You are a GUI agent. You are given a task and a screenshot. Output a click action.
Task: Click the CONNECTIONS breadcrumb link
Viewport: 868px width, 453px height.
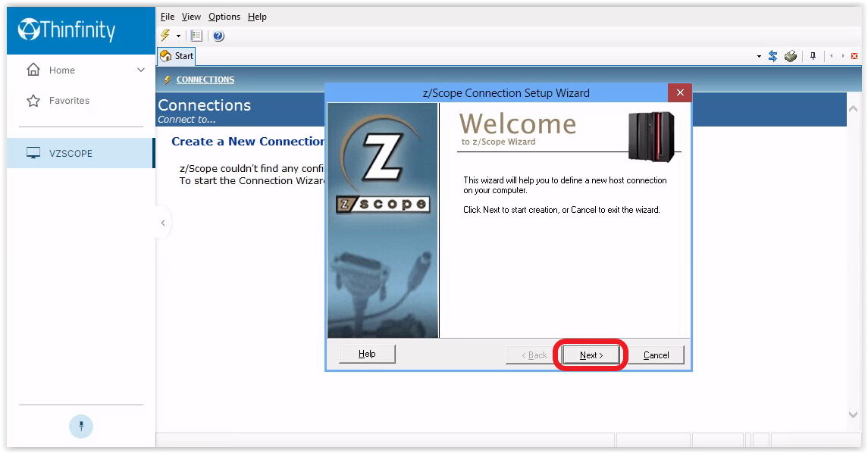(x=205, y=80)
